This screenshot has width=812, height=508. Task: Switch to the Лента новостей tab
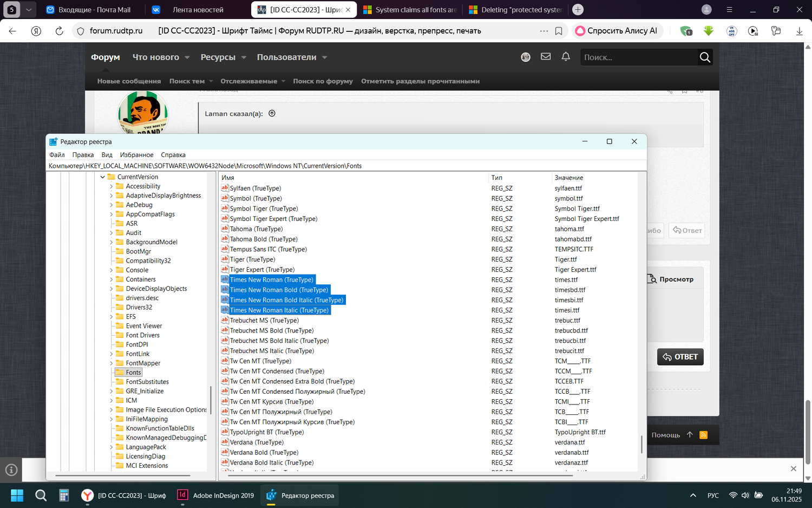click(x=198, y=10)
